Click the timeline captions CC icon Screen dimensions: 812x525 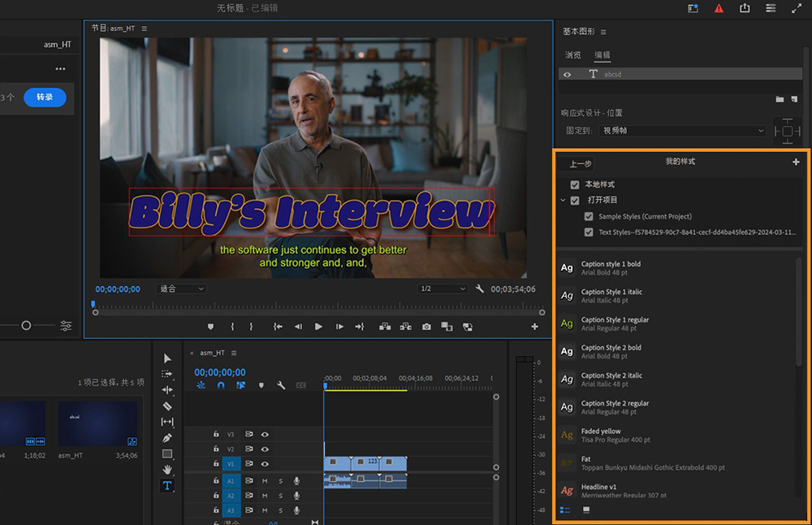pos(301,385)
